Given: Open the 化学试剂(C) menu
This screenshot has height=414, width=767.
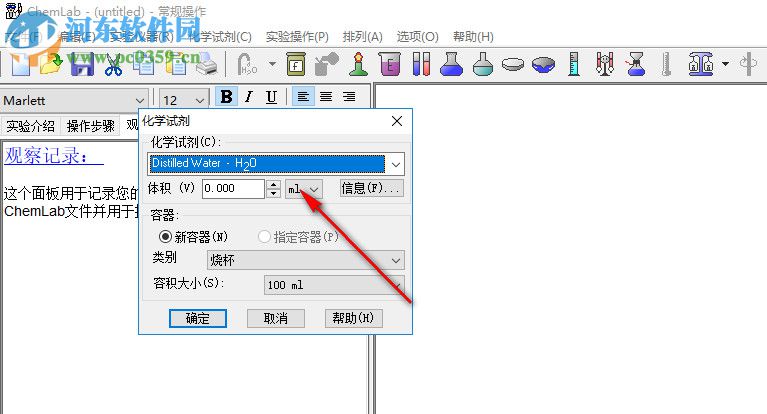Looking at the screenshot, I should click(220, 37).
